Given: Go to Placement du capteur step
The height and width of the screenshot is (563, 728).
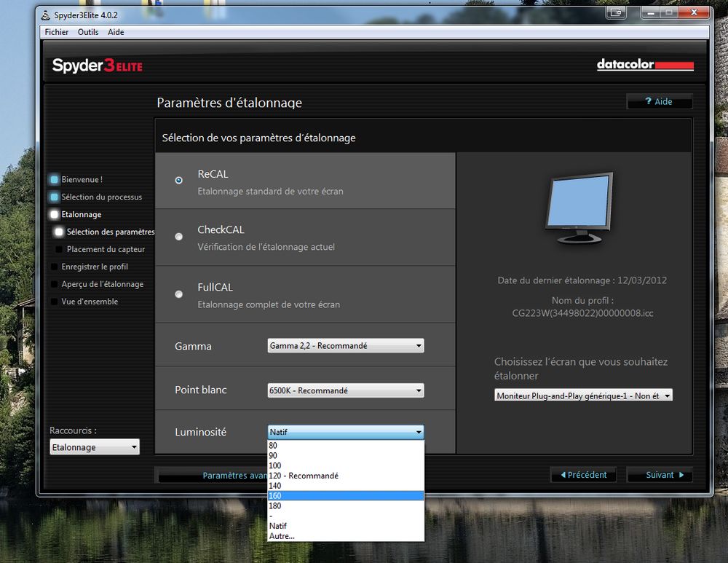Looking at the screenshot, I should (106, 249).
